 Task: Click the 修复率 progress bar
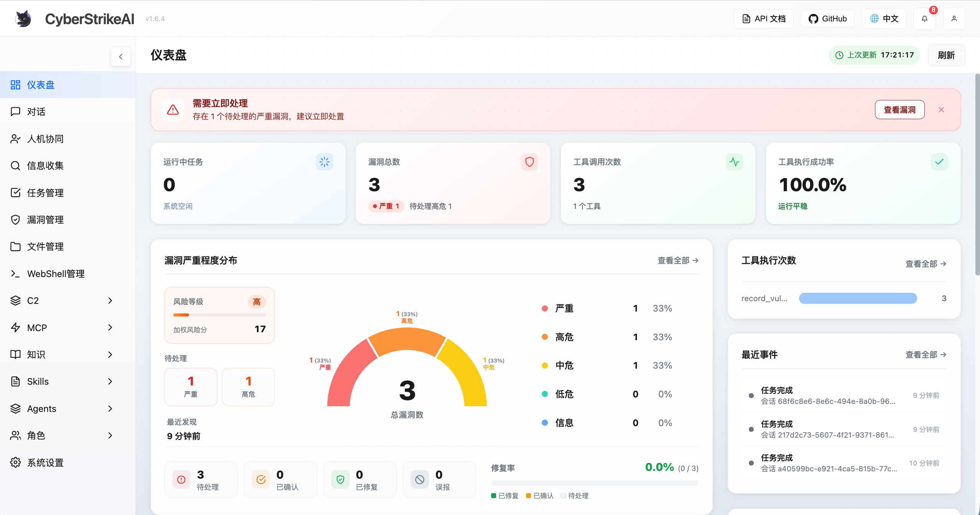(x=595, y=483)
